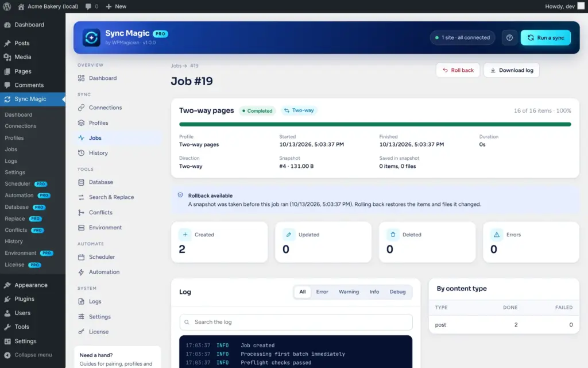The height and width of the screenshot is (368, 588).
Task: Open Jobs submenu link in WP sidebar
Action: pyautogui.click(x=11, y=149)
